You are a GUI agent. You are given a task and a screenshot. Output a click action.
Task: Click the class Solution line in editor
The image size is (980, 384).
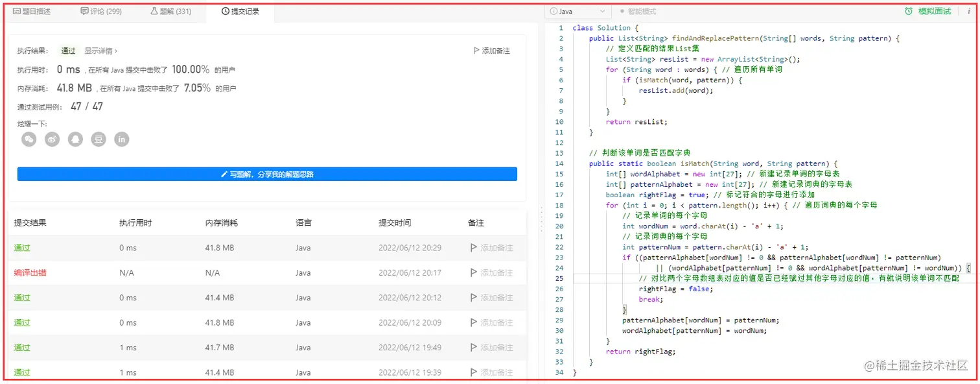coord(606,28)
